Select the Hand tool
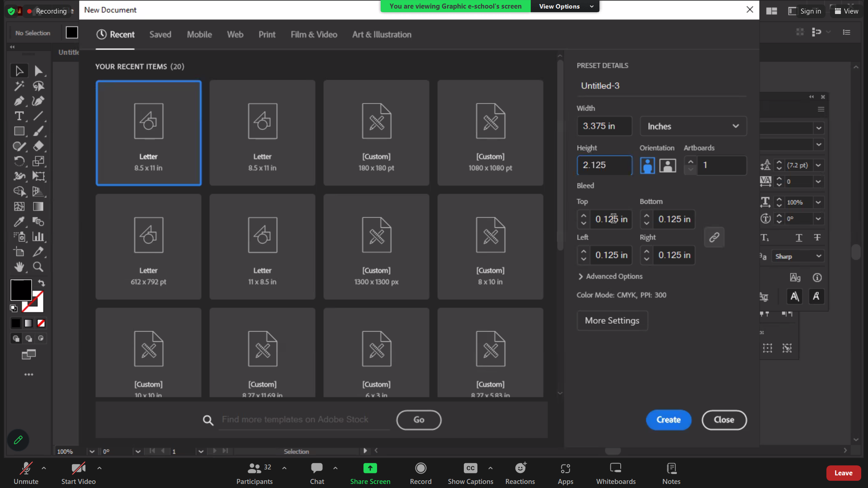The image size is (868, 488). (19, 267)
